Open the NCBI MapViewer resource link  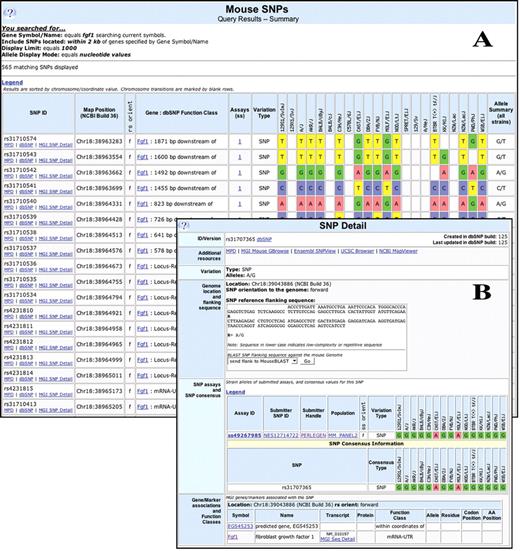[398, 251]
